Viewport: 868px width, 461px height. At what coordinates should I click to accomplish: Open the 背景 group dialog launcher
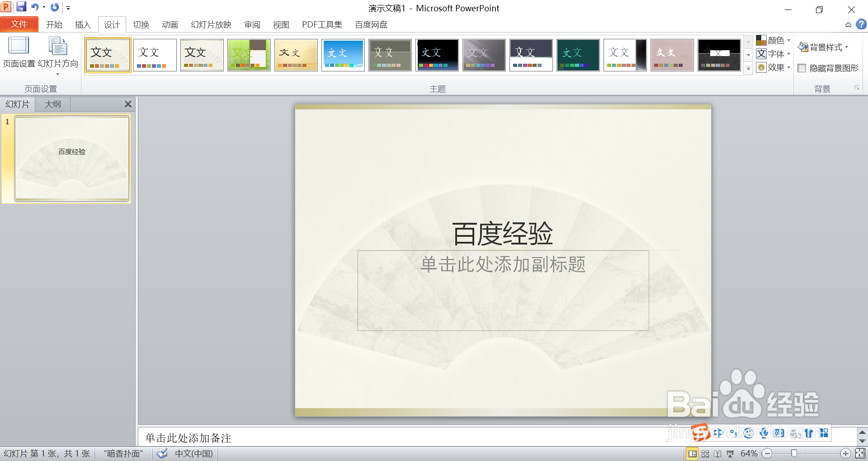point(857,88)
